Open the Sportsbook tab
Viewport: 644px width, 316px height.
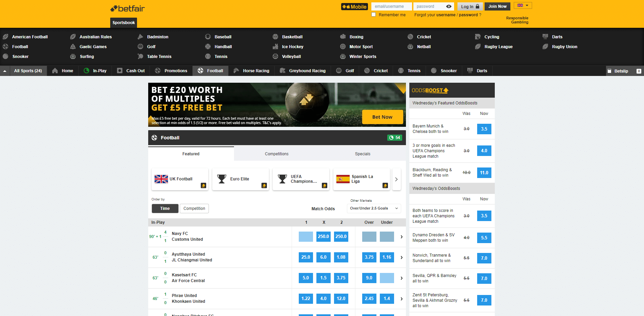[123, 23]
